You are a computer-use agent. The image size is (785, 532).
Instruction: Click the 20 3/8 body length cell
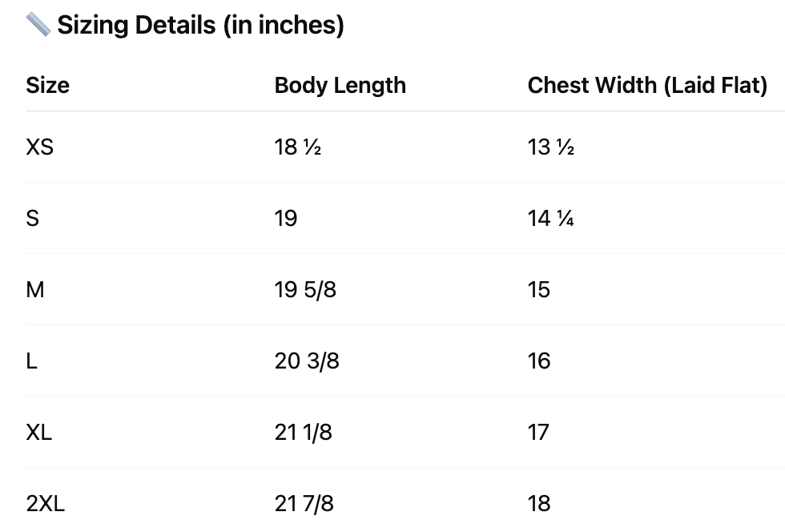tap(307, 361)
